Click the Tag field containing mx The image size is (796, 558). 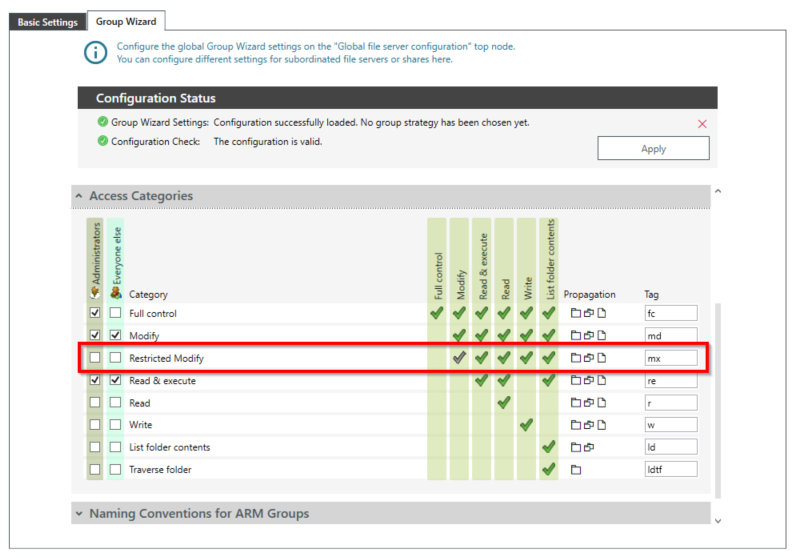pos(670,358)
